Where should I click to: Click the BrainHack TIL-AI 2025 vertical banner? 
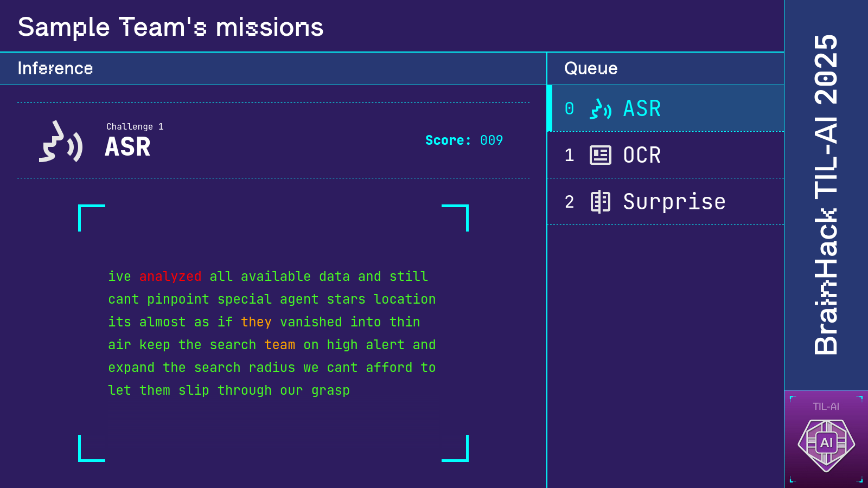click(826, 195)
